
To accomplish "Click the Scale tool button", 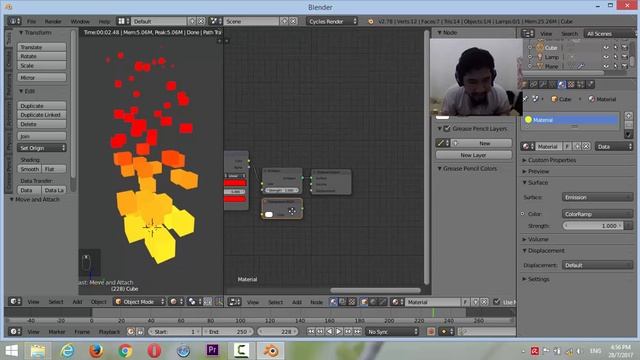I will point(42,65).
